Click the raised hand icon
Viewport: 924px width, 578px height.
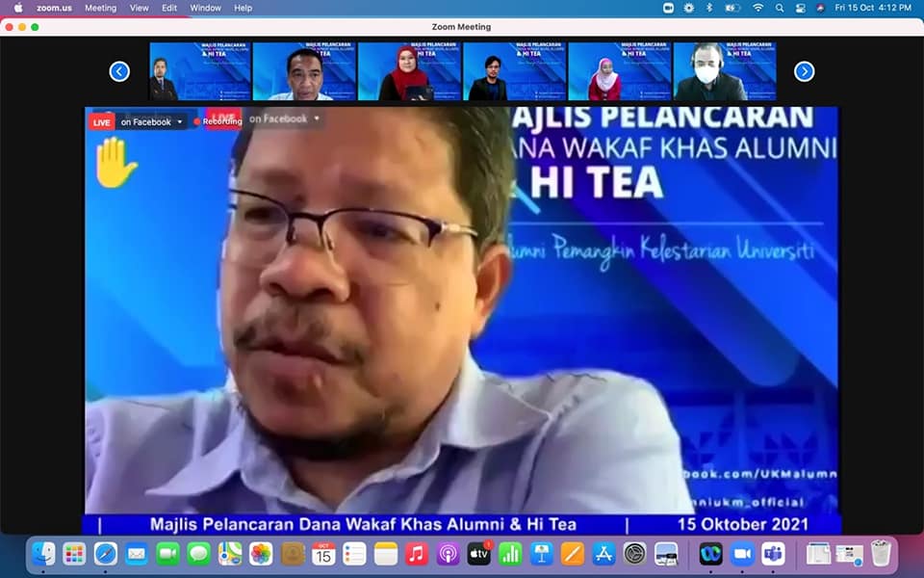pos(115,162)
